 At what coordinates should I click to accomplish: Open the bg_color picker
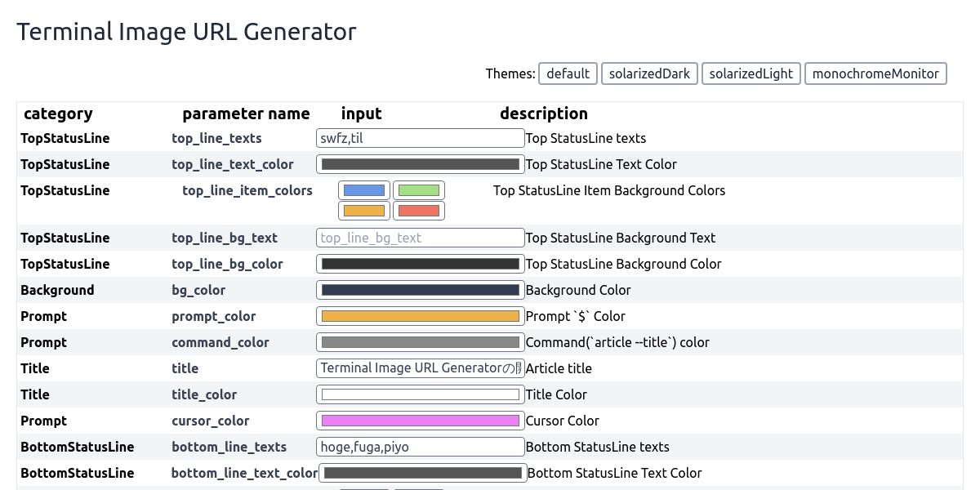coord(420,290)
